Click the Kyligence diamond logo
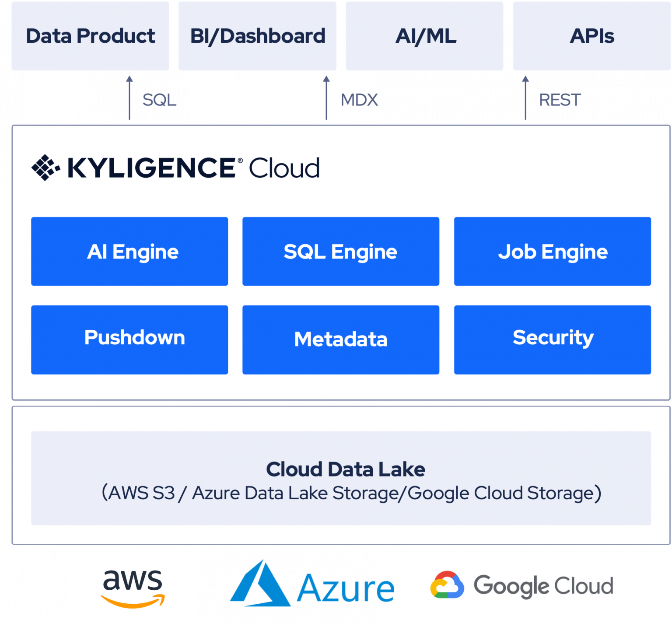The image size is (672, 623). (45, 167)
